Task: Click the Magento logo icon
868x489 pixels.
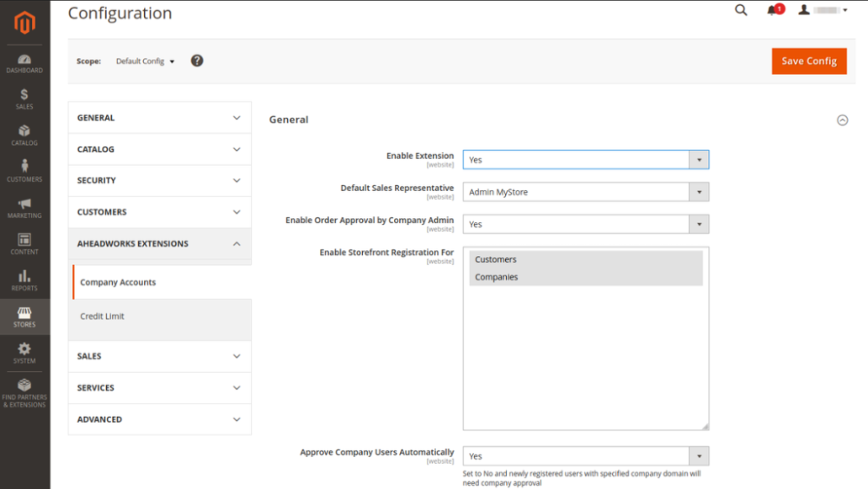Action: pos(24,23)
